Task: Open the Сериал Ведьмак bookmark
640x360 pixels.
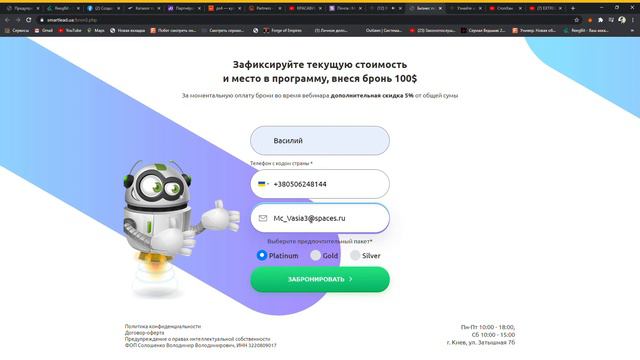Action: [x=483, y=30]
